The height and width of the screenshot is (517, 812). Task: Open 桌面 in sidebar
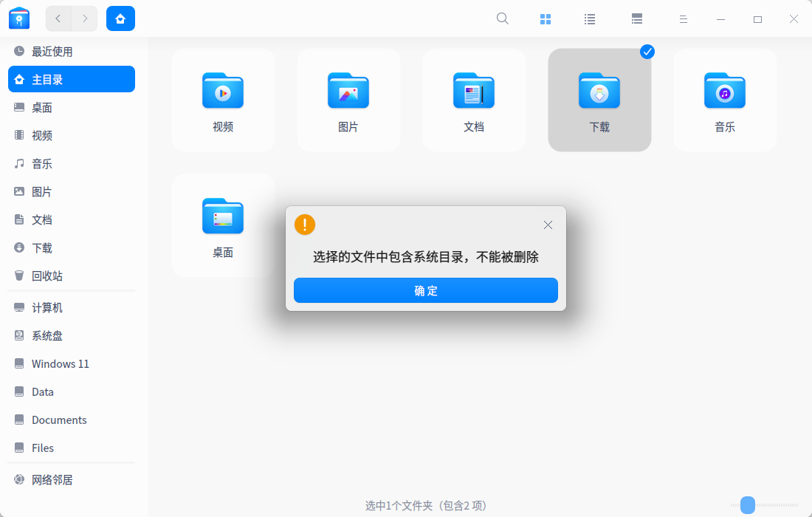tap(72, 107)
